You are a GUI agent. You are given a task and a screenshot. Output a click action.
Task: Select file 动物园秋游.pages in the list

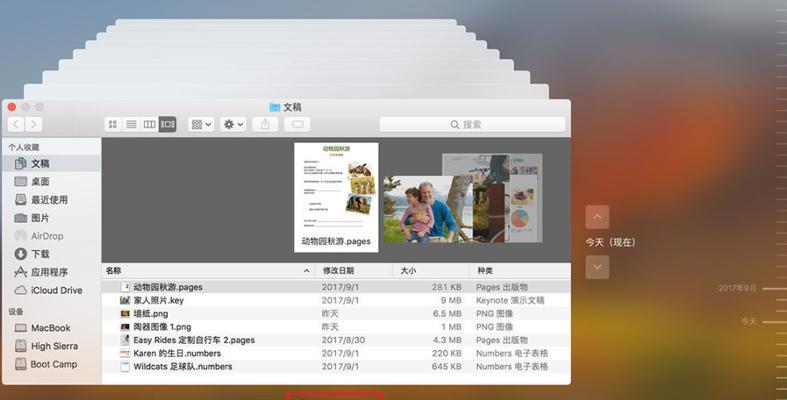tap(336, 287)
